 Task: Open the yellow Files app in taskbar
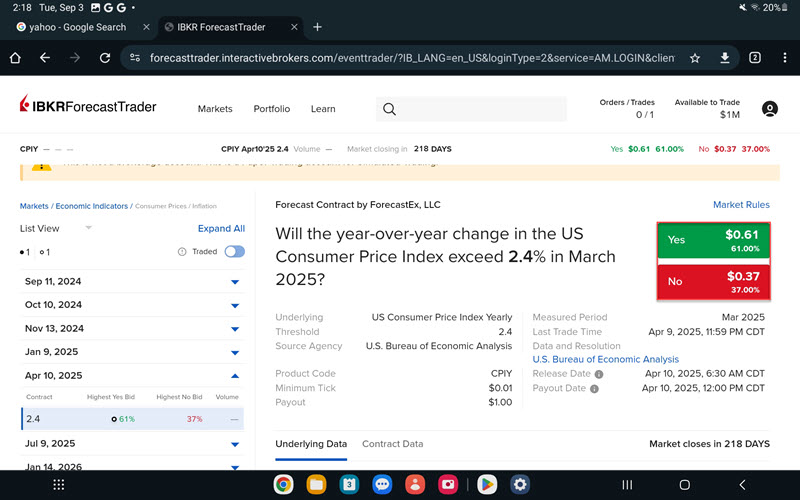coord(316,485)
